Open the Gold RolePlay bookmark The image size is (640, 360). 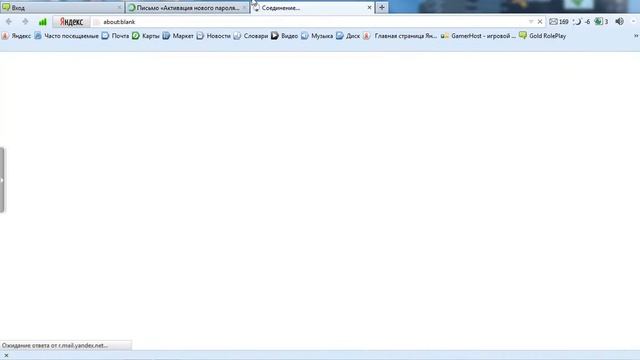(x=542, y=36)
